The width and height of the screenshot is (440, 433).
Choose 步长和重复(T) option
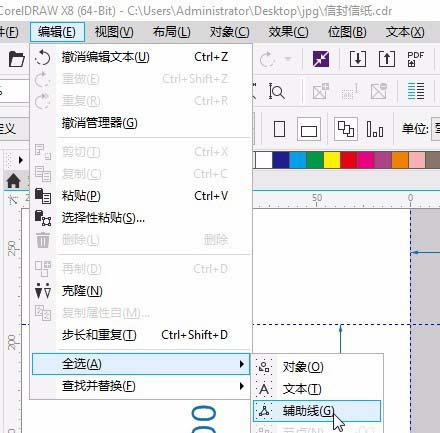[141, 335]
